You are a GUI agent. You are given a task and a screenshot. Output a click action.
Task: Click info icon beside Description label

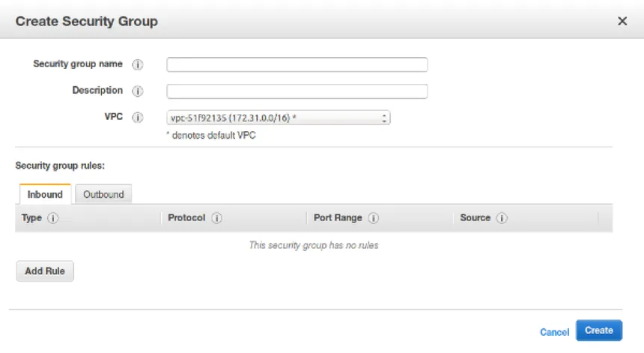[138, 91]
